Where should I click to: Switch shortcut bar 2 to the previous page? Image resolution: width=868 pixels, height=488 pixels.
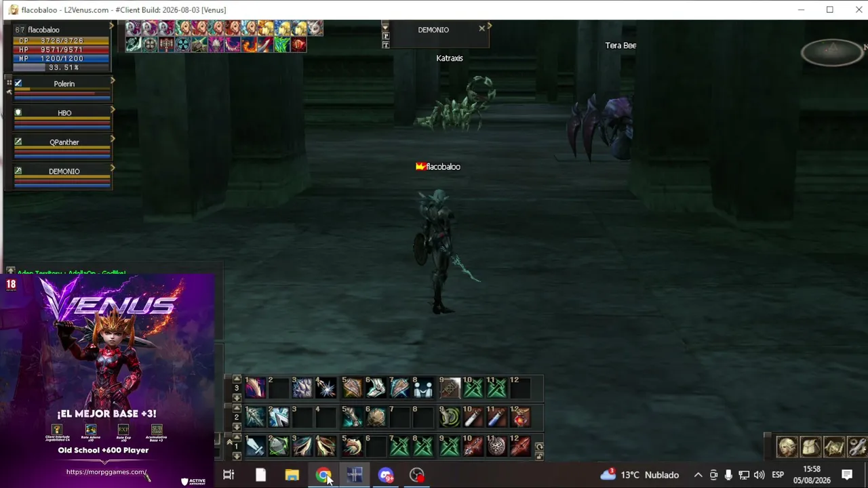(237, 408)
